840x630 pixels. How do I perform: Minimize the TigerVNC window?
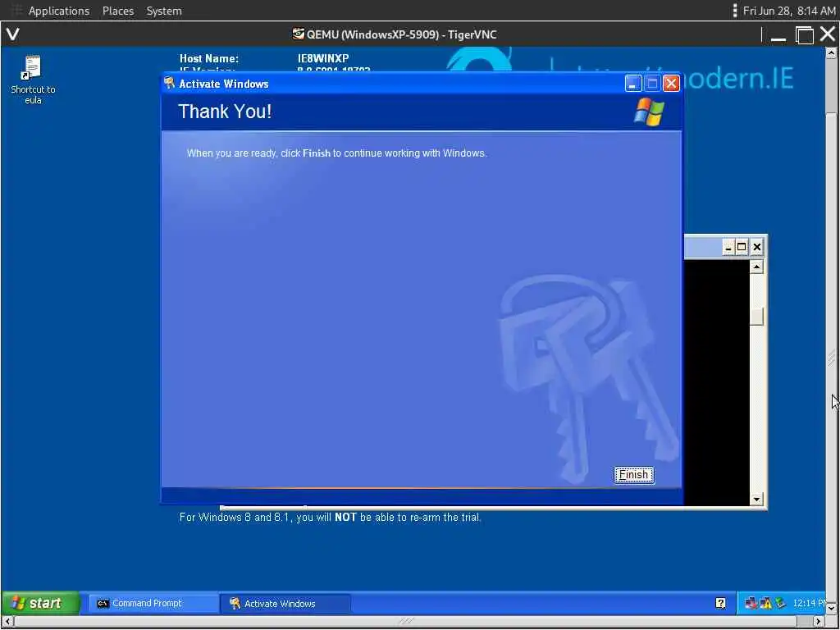coord(778,35)
